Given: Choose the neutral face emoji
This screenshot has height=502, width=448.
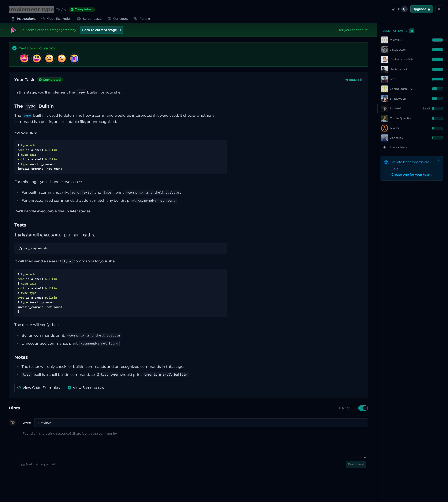Looking at the screenshot, I should 49,58.
